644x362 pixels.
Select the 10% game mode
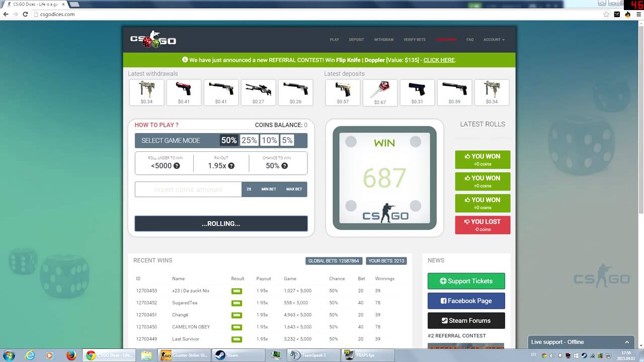269,140
